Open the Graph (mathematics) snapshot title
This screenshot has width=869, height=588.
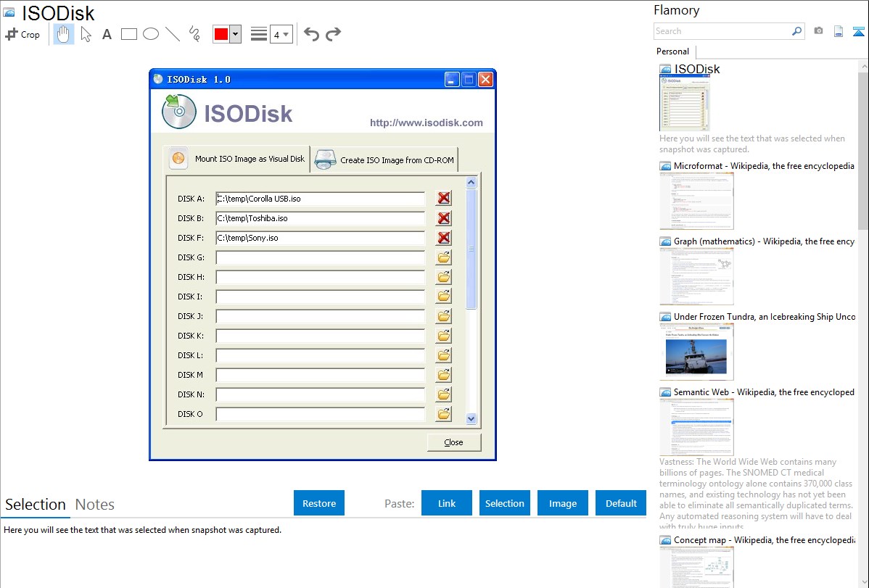764,241
